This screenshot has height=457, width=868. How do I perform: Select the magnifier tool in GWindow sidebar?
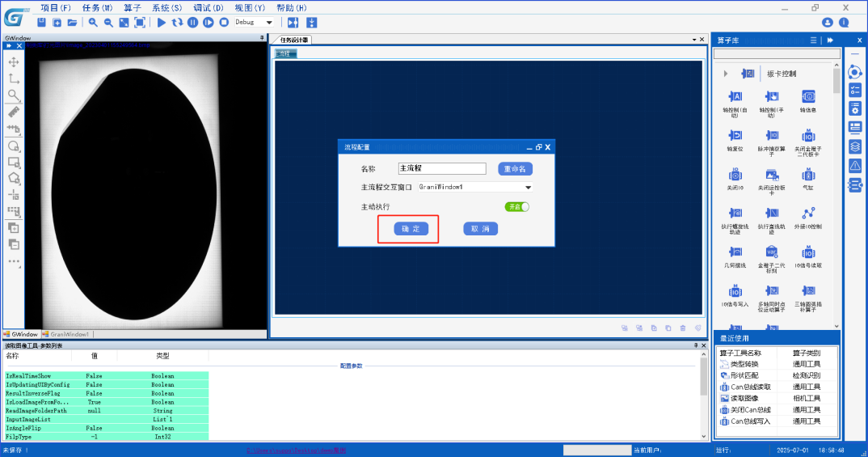coord(14,95)
